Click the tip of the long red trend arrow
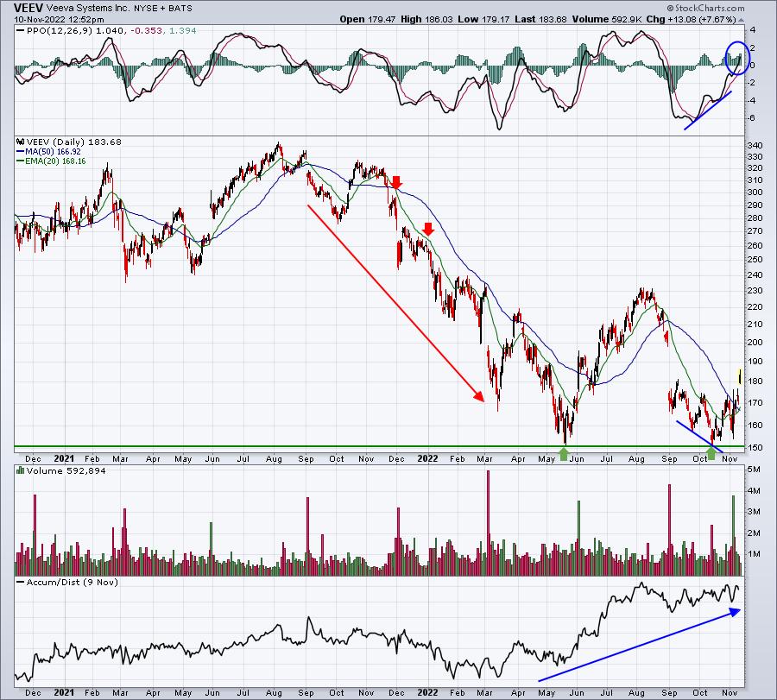 [481, 398]
